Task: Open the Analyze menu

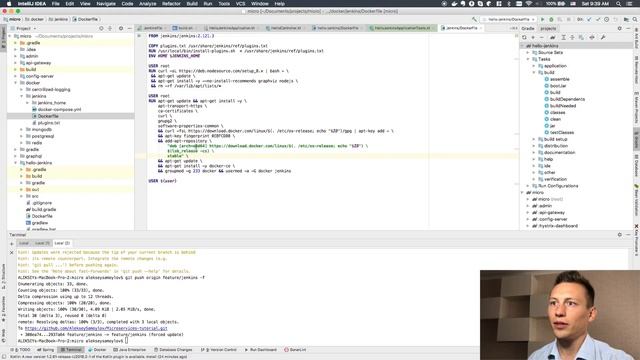Action: pos(148,4)
